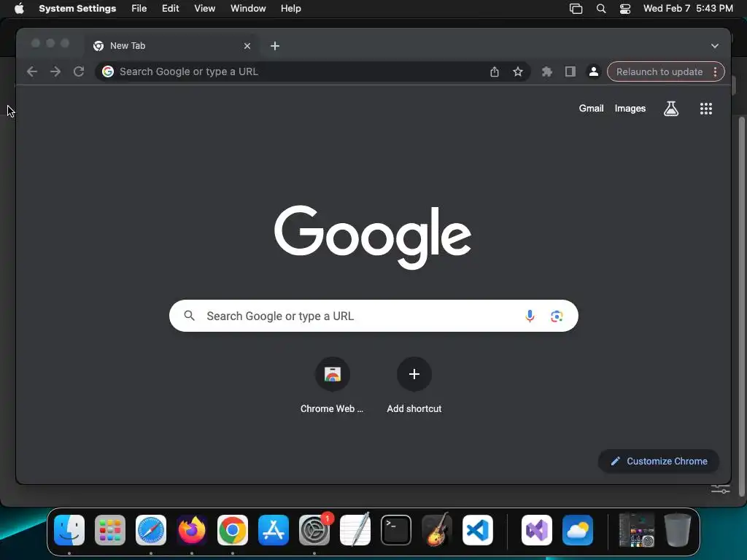Reload the page with refresh icon
The height and width of the screenshot is (560, 747).
point(79,71)
